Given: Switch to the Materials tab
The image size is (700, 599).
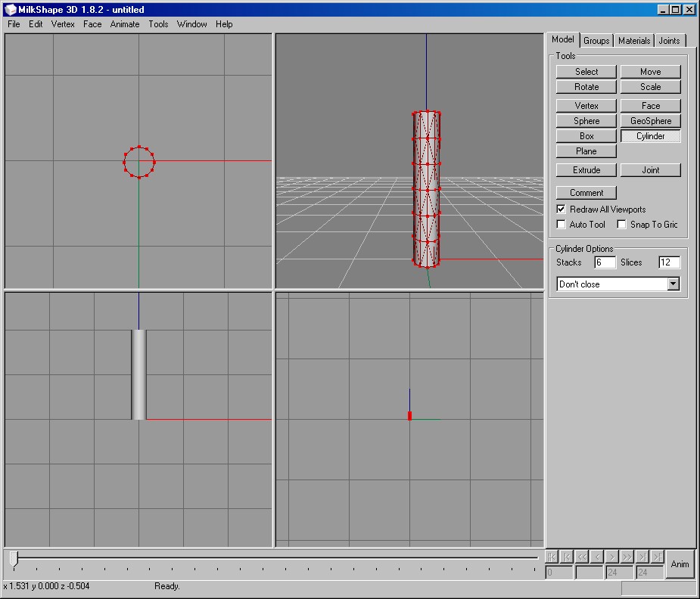Looking at the screenshot, I should point(633,41).
